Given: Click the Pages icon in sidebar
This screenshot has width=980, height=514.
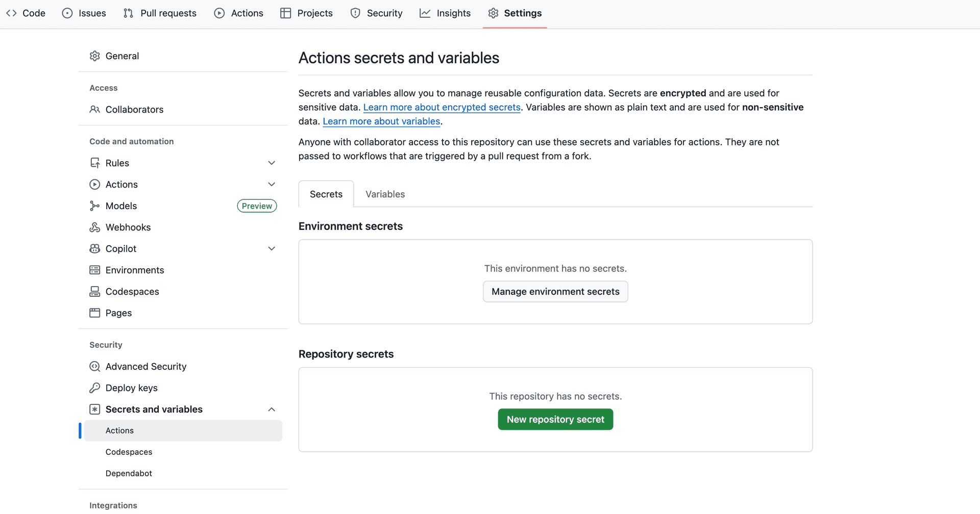Looking at the screenshot, I should (95, 313).
